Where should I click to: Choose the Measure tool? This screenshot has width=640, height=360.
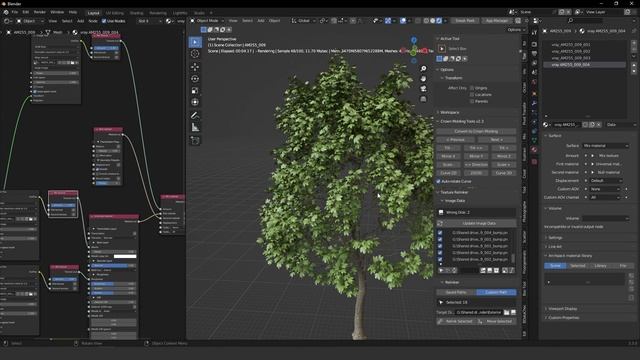click(195, 127)
